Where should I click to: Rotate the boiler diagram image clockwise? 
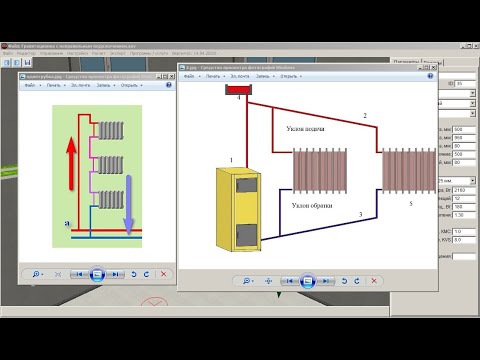click(357, 281)
